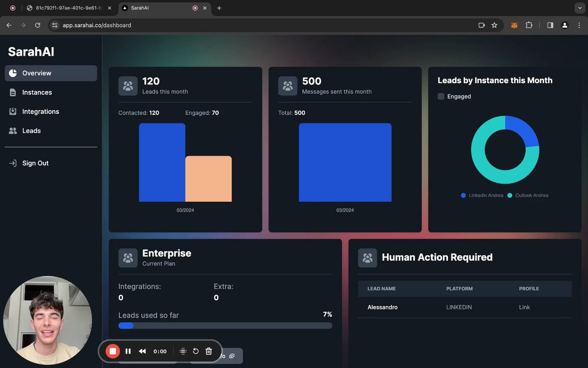The height and width of the screenshot is (368, 588).
Task: Switch to the 81c792f1 tab
Action: (x=68, y=8)
